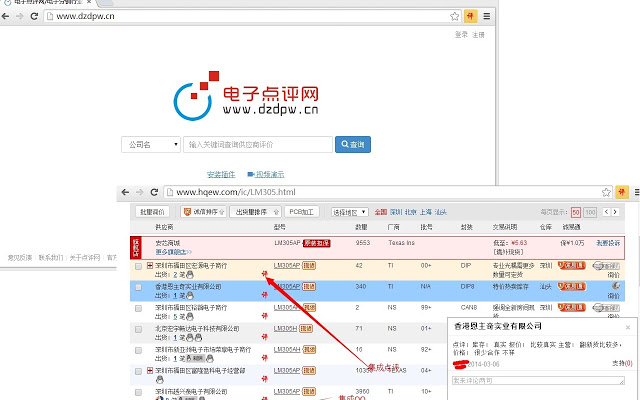The image size is (640, 400).
Task: Expand the red plus in batch 04+ row
Action: (150, 371)
